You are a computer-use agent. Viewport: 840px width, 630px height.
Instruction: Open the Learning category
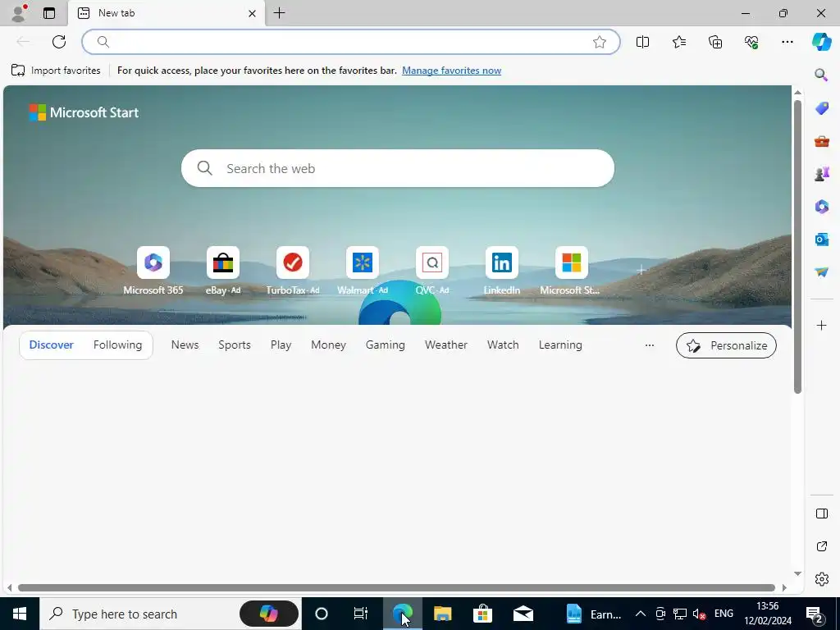[x=560, y=345]
